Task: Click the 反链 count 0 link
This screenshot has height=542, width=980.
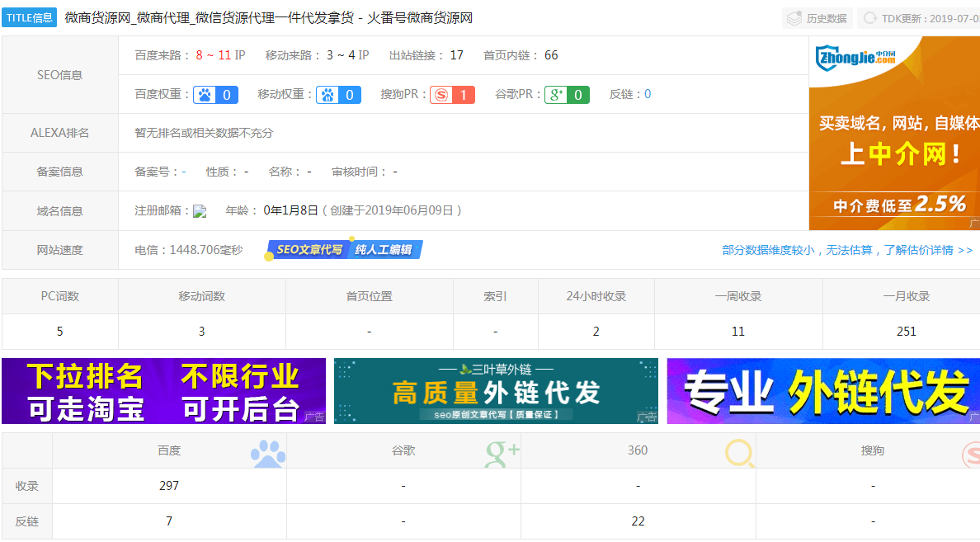Action: tap(648, 94)
